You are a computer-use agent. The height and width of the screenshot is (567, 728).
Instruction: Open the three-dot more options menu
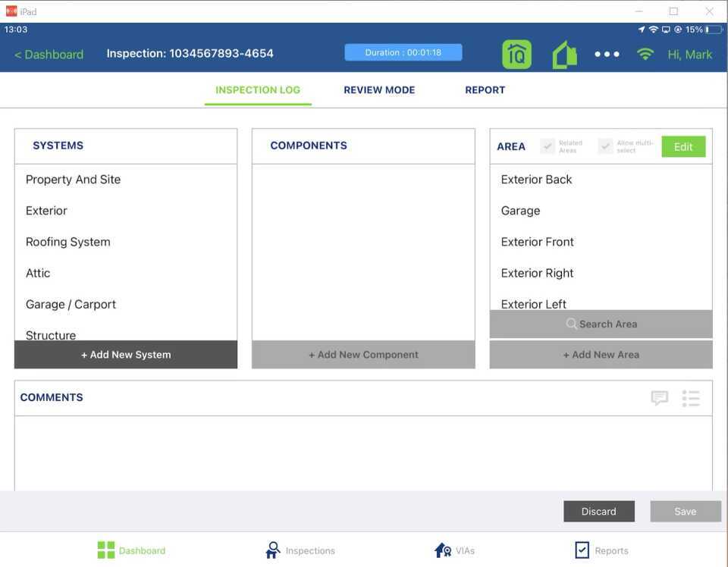[x=607, y=55]
